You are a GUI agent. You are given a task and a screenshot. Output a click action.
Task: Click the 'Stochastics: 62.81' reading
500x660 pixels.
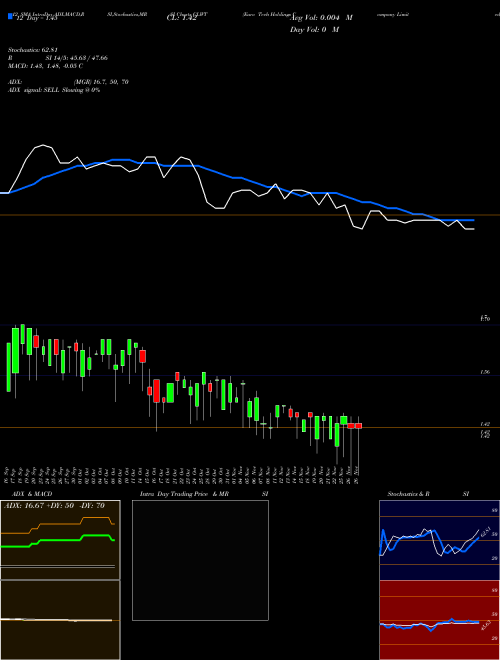[x=32, y=50]
